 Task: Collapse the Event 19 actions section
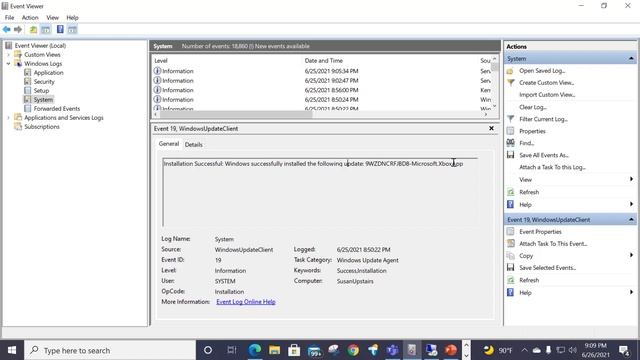point(631,220)
